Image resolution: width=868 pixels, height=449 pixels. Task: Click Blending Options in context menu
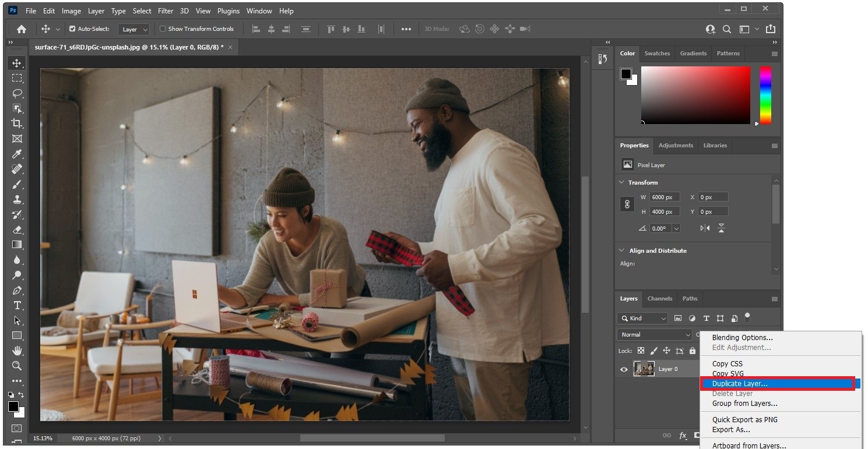pos(742,338)
